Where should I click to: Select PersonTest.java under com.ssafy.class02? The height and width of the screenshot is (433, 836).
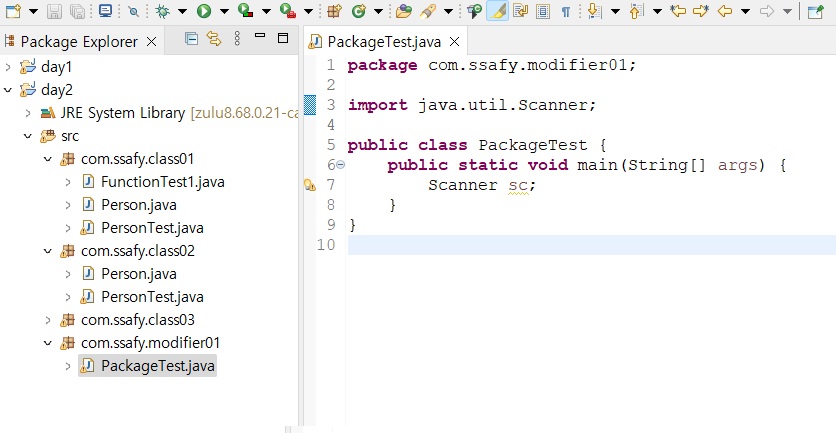click(x=152, y=297)
